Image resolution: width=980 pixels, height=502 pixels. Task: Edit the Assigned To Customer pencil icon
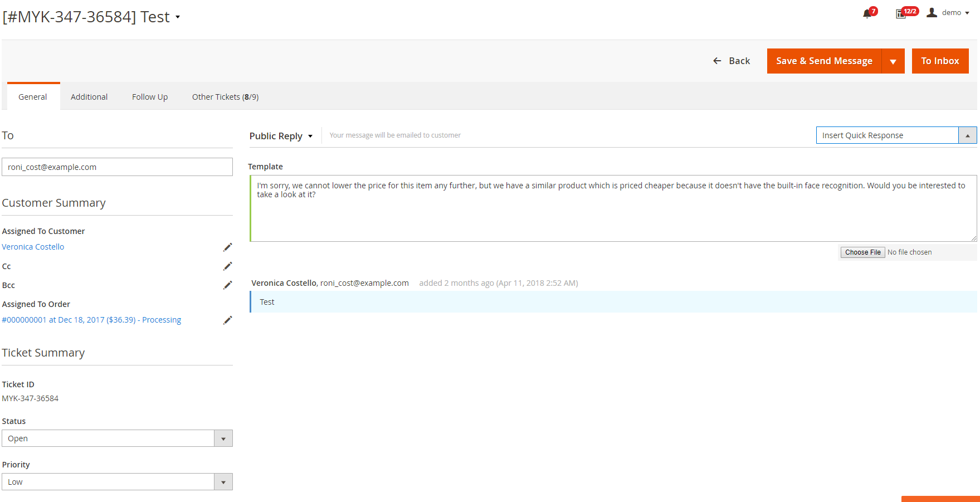pyautogui.click(x=227, y=247)
